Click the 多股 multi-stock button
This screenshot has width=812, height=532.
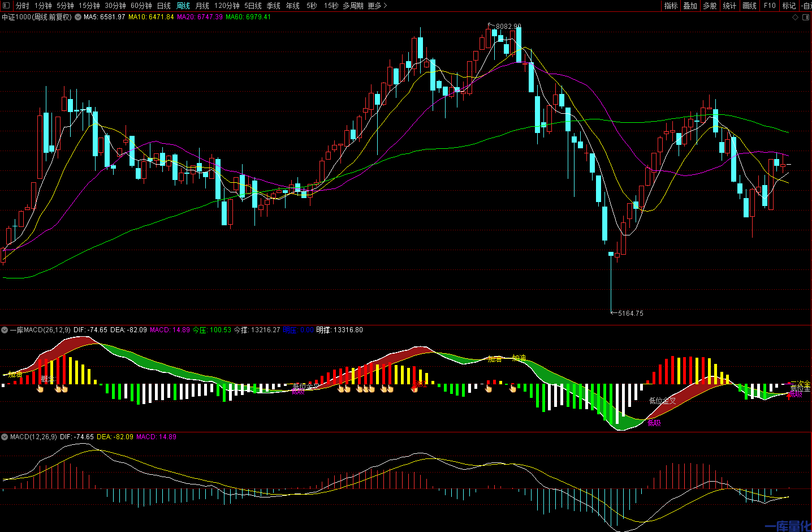pos(710,6)
